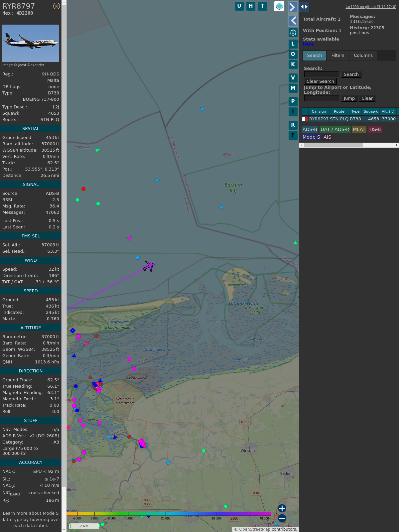Click the right-chevron sidebar arrow
399x532 pixels.
pyautogui.click(x=293, y=7)
